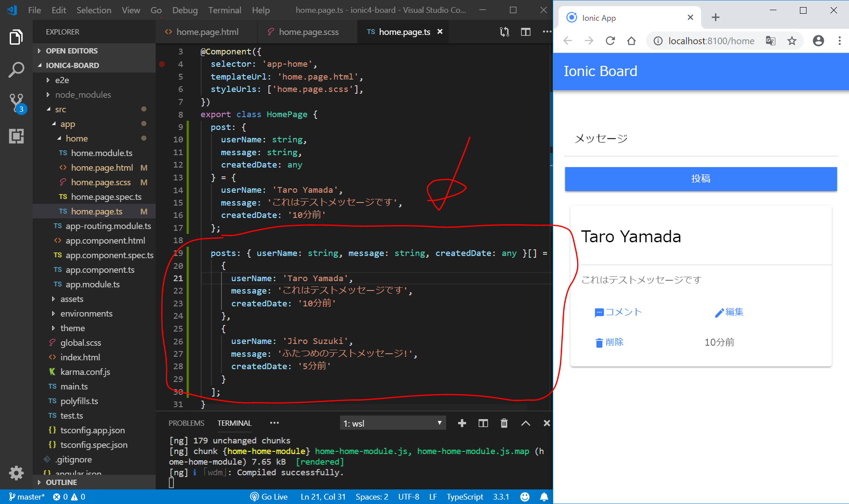The width and height of the screenshot is (849, 504).
Task: Open the Terminal menu
Action: pos(225,10)
